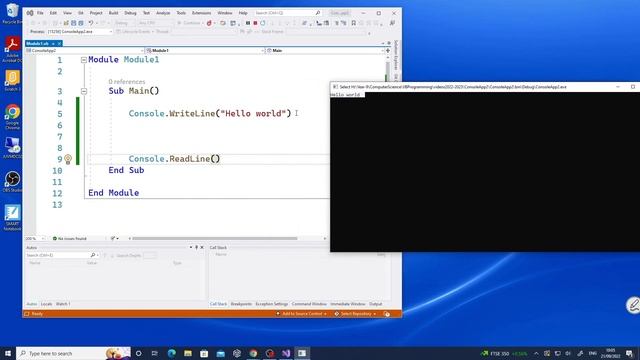640x360 pixels.
Task: Switch to the Command Window tab
Action: [309, 304]
